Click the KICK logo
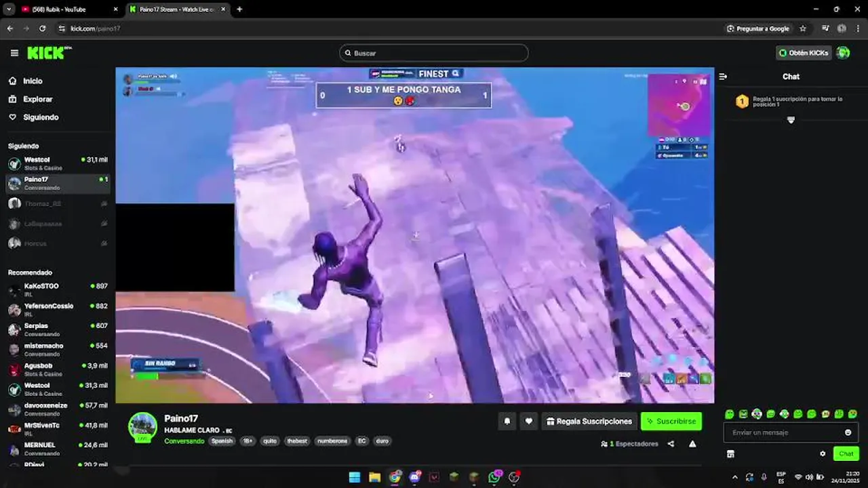Viewport: 868px width, 488px height. [50, 53]
